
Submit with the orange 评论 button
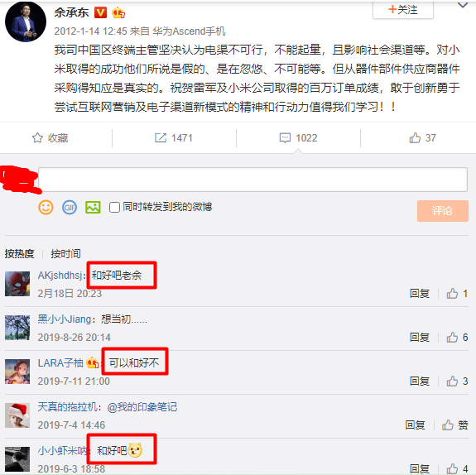tap(442, 211)
